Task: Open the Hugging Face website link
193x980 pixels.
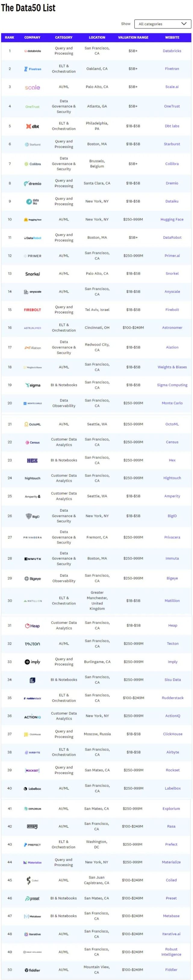Action: click(x=172, y=219)
